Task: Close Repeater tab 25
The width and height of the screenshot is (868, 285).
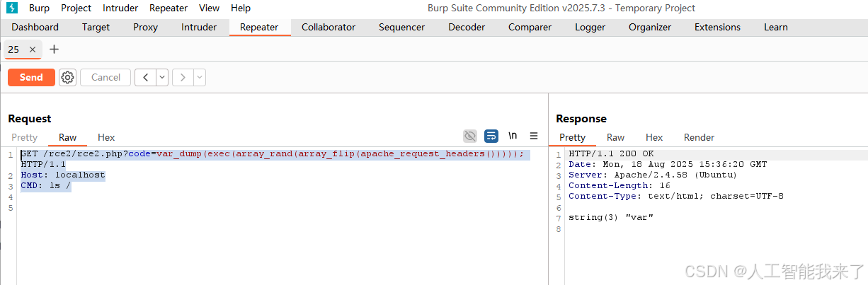Action: tap(33, 50)
